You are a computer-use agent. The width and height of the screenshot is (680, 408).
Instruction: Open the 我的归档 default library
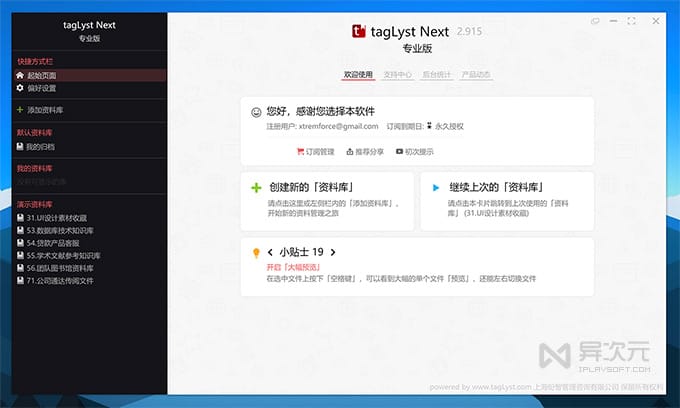point(36,147)
